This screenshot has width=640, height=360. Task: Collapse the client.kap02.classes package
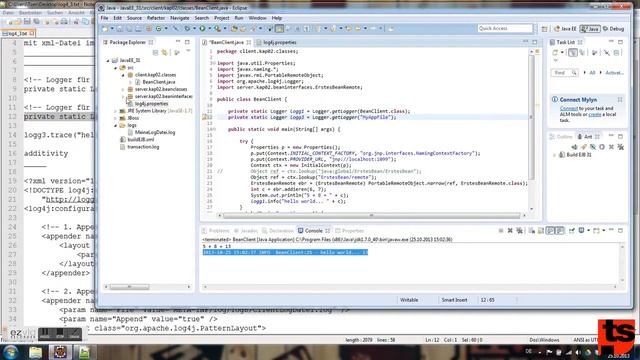(123, 75)
